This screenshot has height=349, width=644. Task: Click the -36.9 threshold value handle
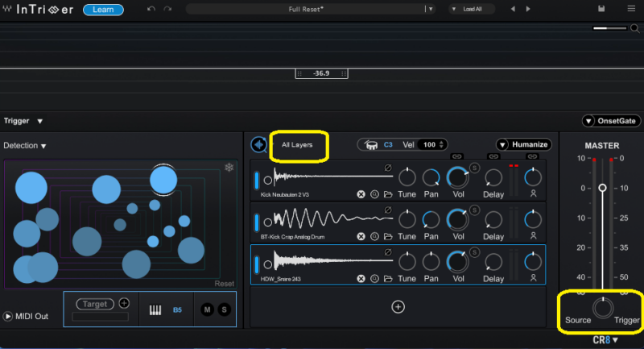pyautogui.click(x=322, y=73)
